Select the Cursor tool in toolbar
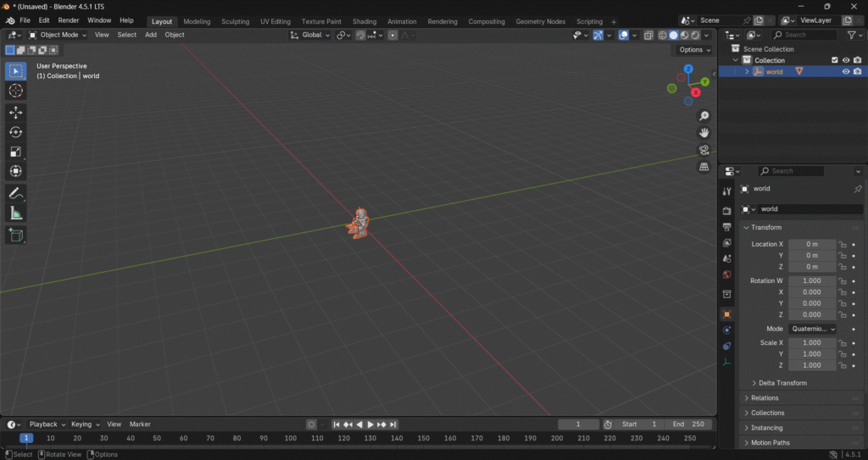The image size is (868, 460). (15, 91)
